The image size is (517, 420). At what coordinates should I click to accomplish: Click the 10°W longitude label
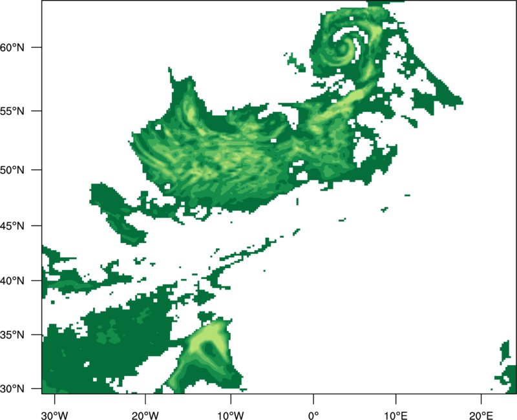(231, 415)
